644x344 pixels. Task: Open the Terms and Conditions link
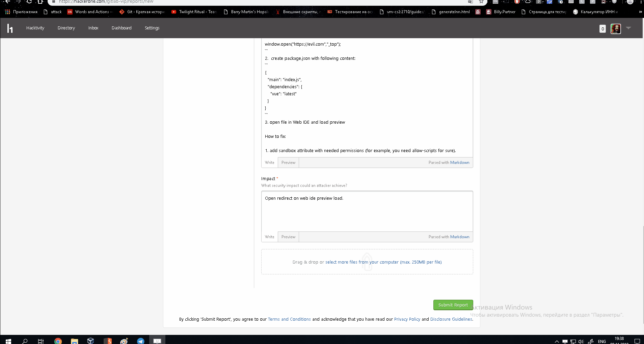289,319
